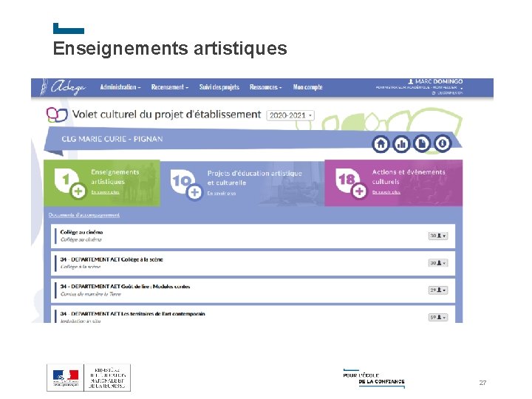The height and width of the screenshot is (399, 532).
Task: Expand participants dropdown for territoires de l'art contemporain
Action: [x=438, y=317]
